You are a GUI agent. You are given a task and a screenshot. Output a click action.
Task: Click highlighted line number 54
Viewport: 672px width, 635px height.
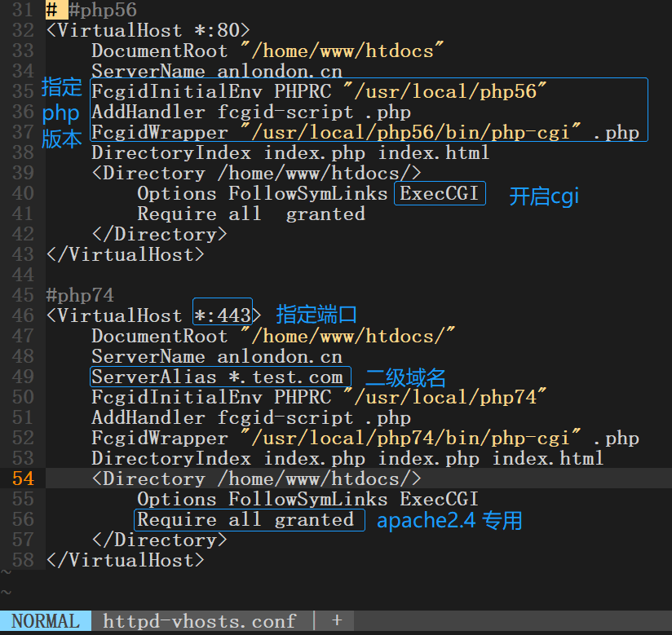(23, 478)
